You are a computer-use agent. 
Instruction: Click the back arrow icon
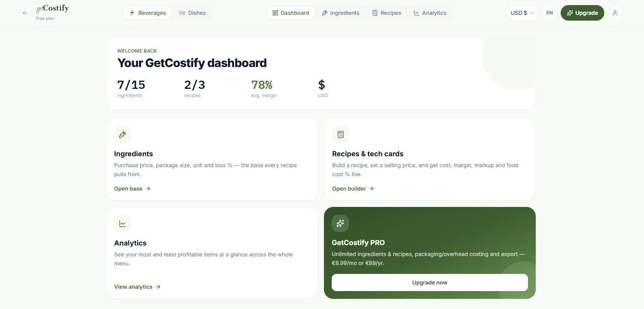25,13
